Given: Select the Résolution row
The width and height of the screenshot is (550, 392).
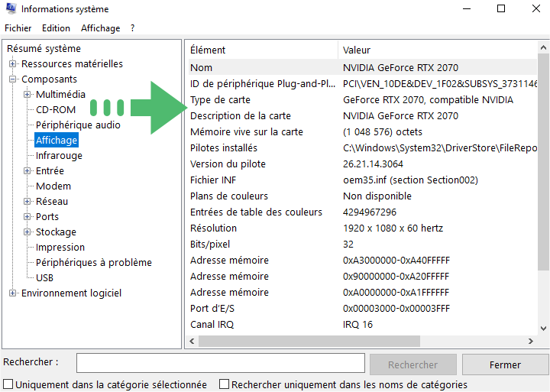Looking at the screenshot, I should pyautogui.click(x=363, y=228).
